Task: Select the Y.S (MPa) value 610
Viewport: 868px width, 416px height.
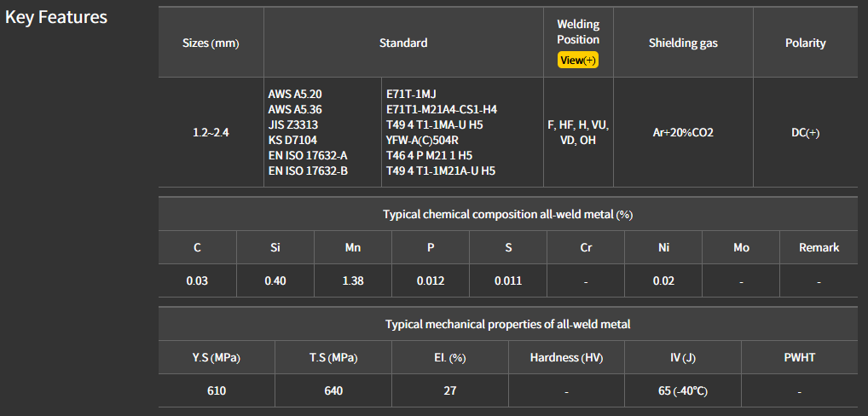Action: click(x=217, y=390)
